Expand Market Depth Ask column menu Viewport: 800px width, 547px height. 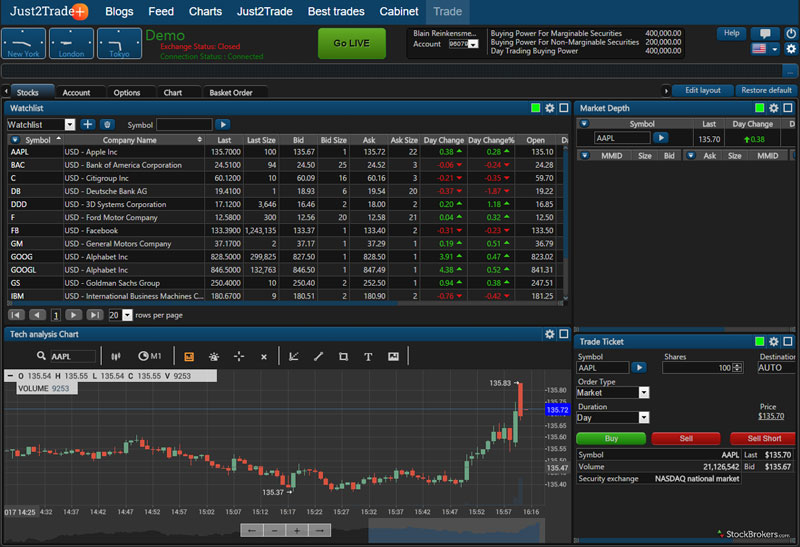(x=690, y=156)
